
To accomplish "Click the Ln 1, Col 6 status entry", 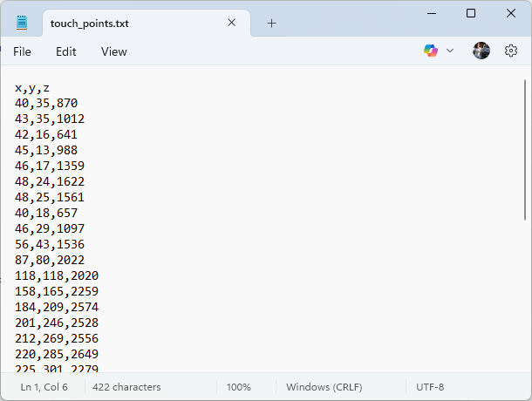I will [x=44, y=387].
